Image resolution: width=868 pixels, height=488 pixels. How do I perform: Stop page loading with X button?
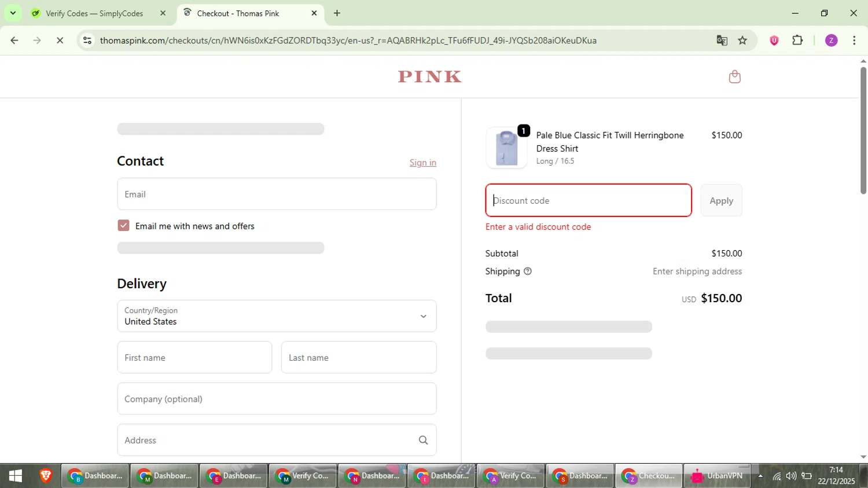coord(60,41)
